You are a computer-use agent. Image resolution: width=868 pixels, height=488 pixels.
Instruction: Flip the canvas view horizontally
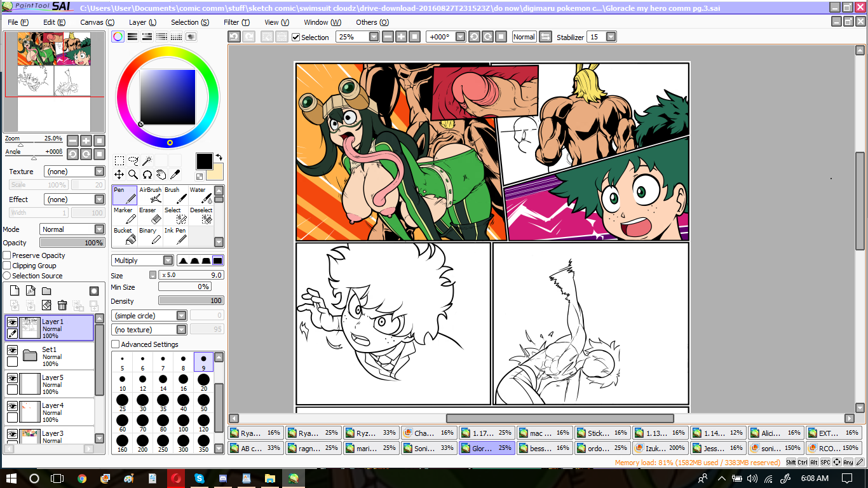545,37
